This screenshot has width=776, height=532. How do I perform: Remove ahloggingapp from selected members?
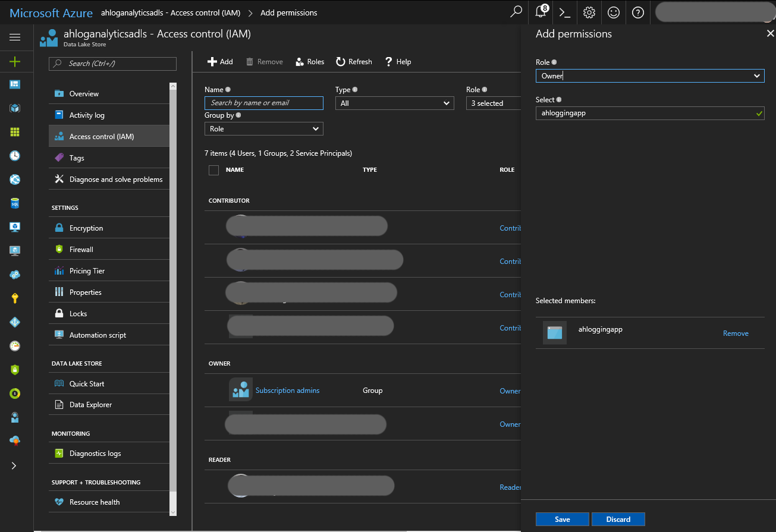click(736, 333)
